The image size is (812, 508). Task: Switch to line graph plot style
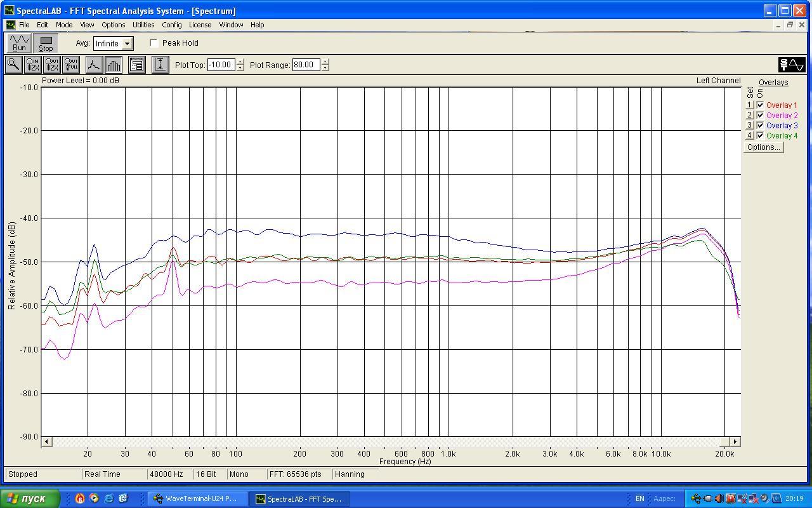point(94,65)
